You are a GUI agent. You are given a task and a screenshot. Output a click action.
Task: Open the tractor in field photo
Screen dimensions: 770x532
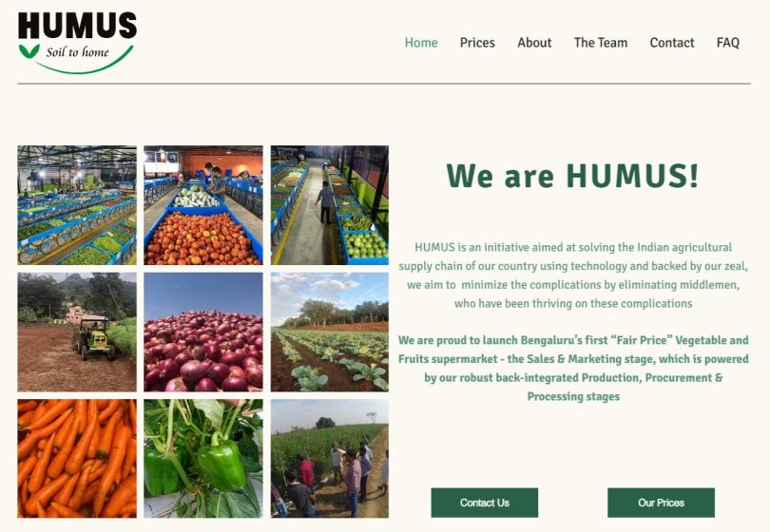pos(77,332)
